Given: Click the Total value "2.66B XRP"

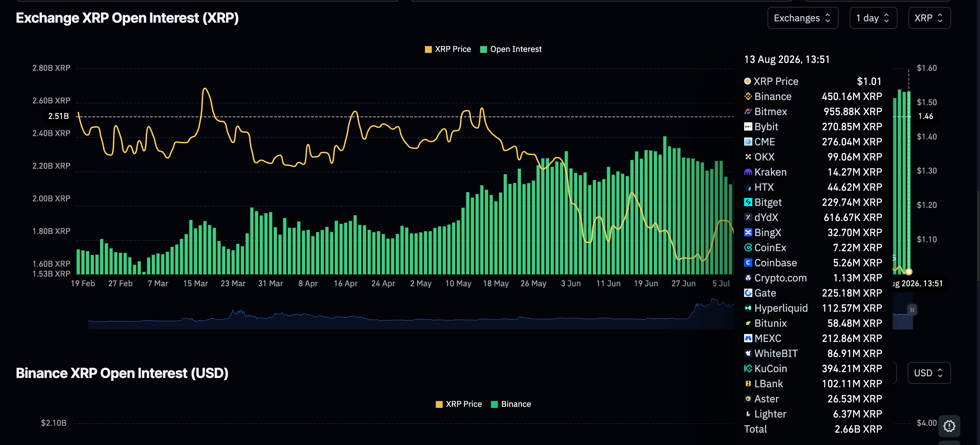Looking at the screenshot, I should coord(858,429).
